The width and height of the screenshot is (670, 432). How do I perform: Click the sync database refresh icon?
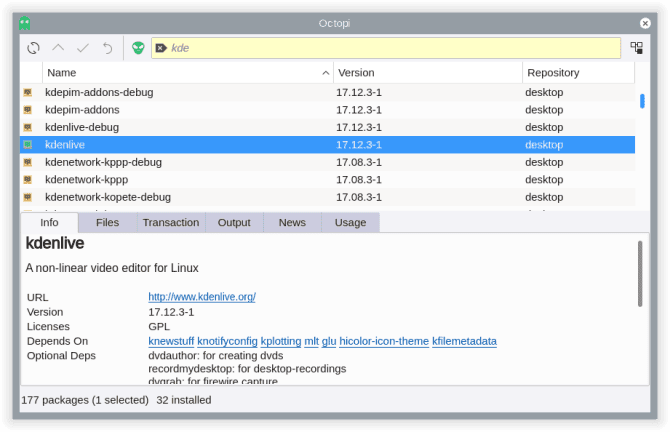pyautogui.click(x=33, y=48)
